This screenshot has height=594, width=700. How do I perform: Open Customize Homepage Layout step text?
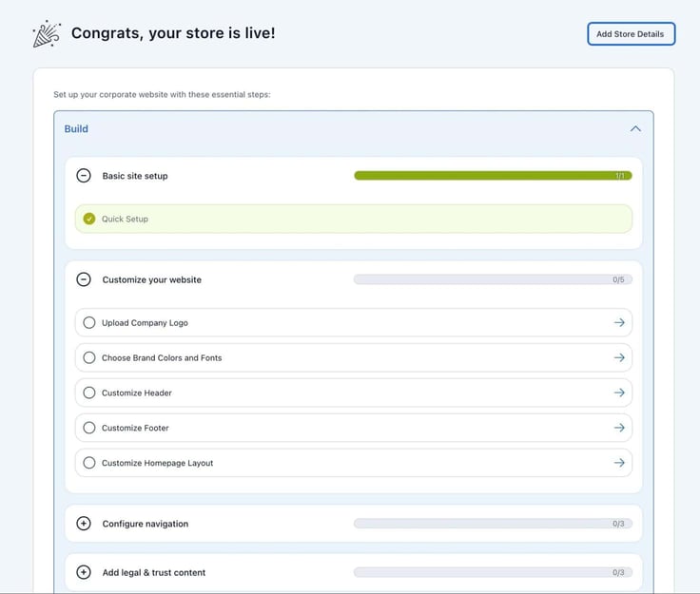[157, 463]
